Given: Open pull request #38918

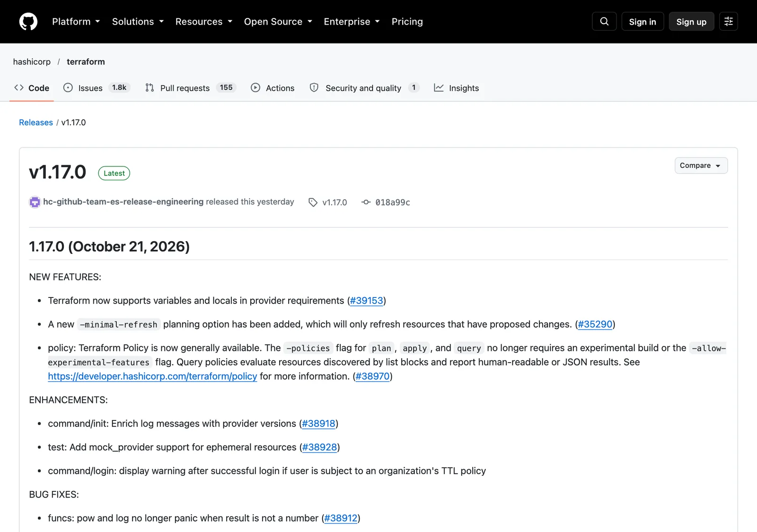Looking at the screenshot, I should [x=318, y=424].
